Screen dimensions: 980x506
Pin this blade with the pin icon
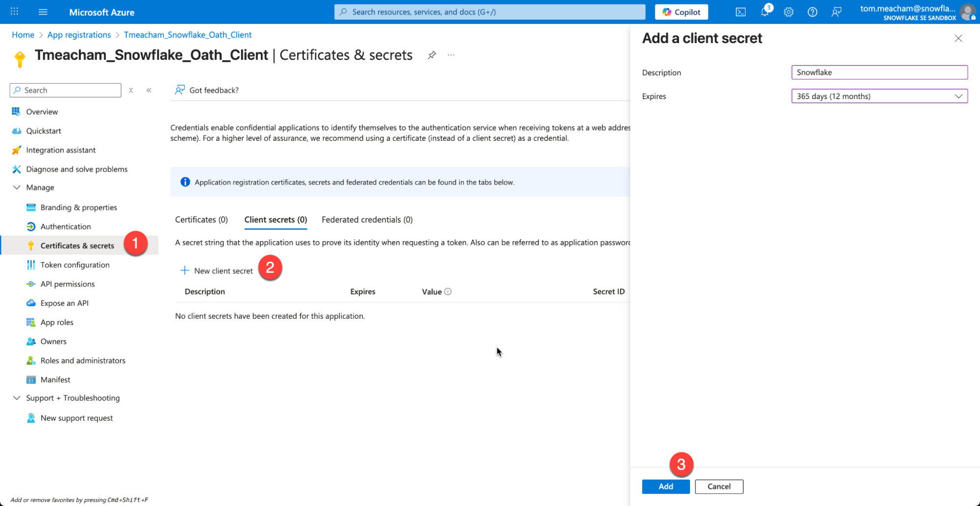(x=431, y=55)
